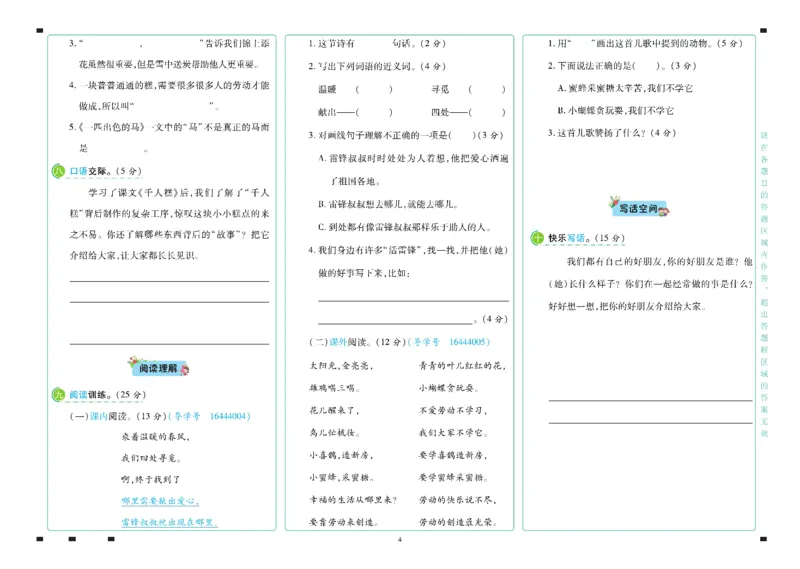Click the rhyme line 劳动的快乐说不尽

(458, 500)
